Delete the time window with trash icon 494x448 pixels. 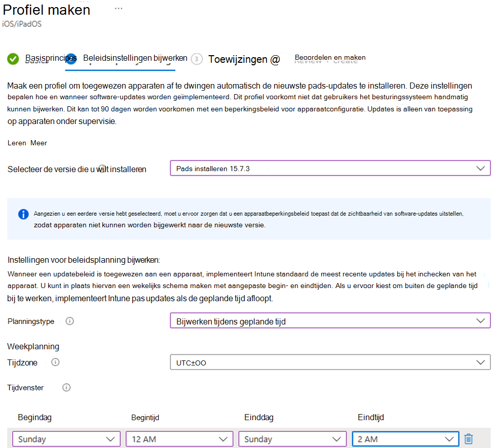click(x=469, y=438)
